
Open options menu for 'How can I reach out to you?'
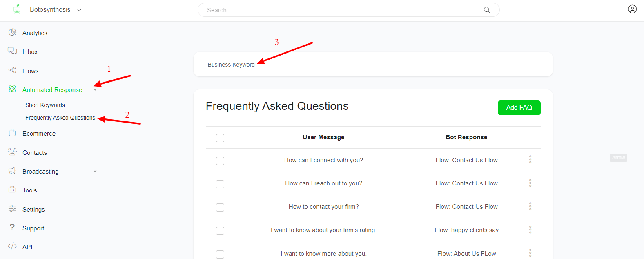530,183
